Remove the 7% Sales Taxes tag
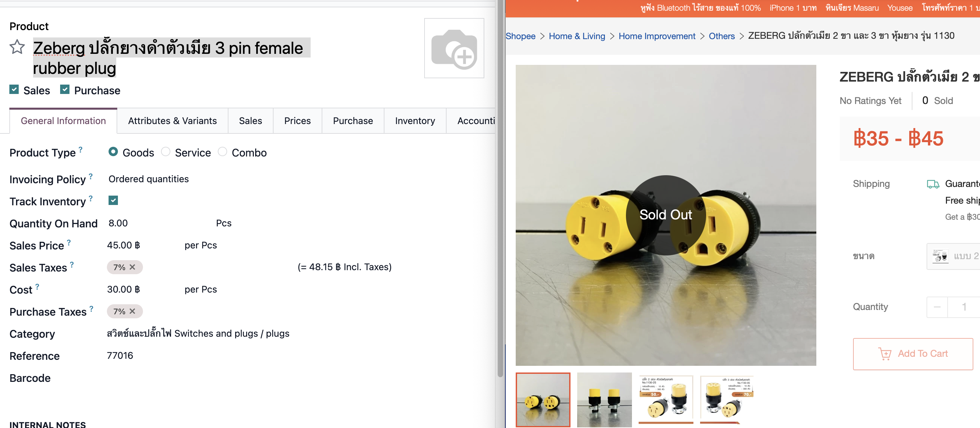Viewport: 980px width, 428px height. tap(132, 267)
